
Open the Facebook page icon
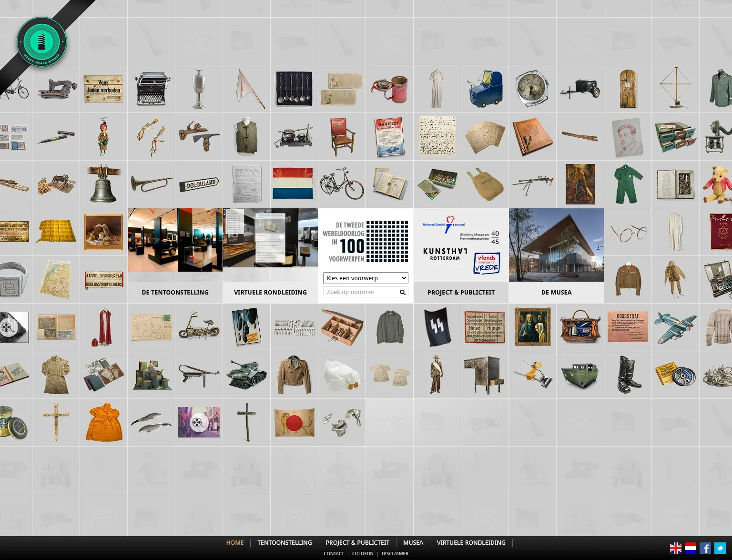[705, 548]
